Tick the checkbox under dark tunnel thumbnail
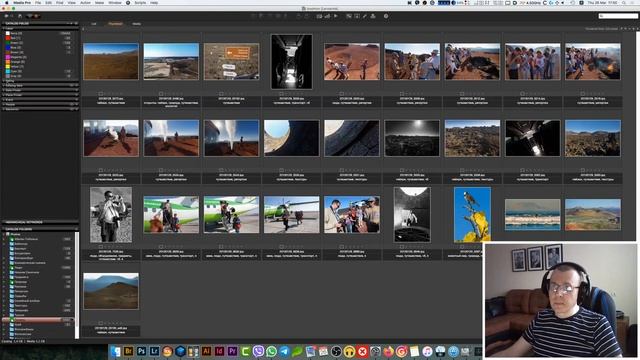 281,94
